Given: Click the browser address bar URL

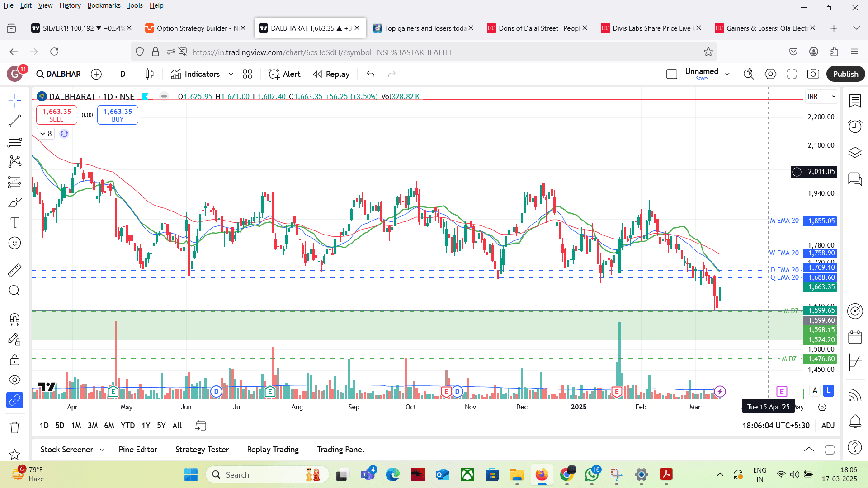Looking at the screenshot, I should (x=321, y=52).
